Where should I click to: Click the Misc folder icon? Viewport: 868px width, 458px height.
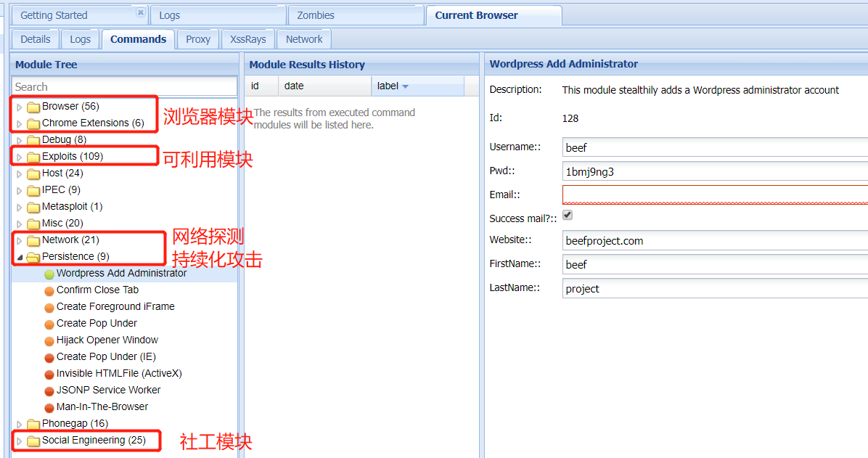(x=33, y=224)
